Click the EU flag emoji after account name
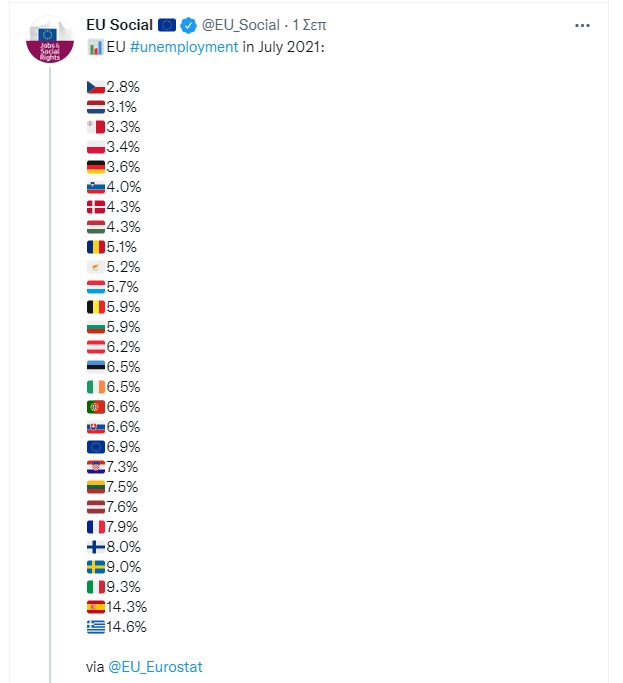This screenshot has height=683, width=623. (x=167, y=24)
